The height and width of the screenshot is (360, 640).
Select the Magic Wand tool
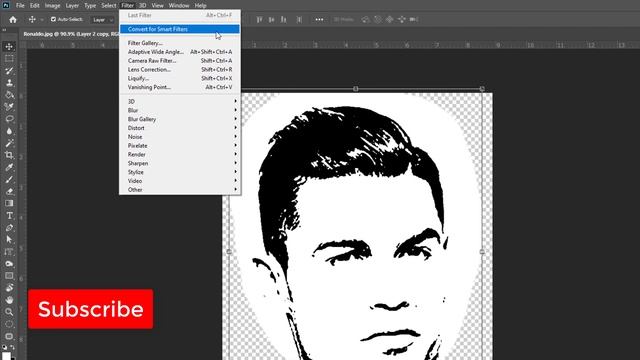click(x=9, y=143)
